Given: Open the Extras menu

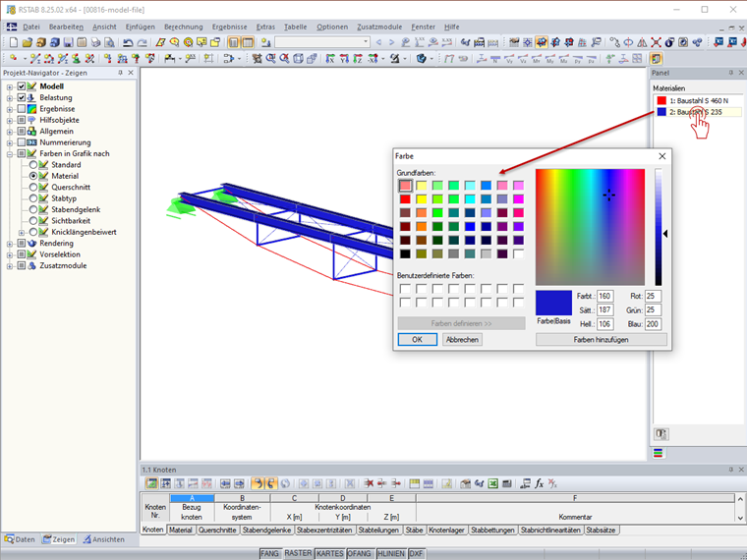Looking at the screenshot, I should tap(265, 28).
